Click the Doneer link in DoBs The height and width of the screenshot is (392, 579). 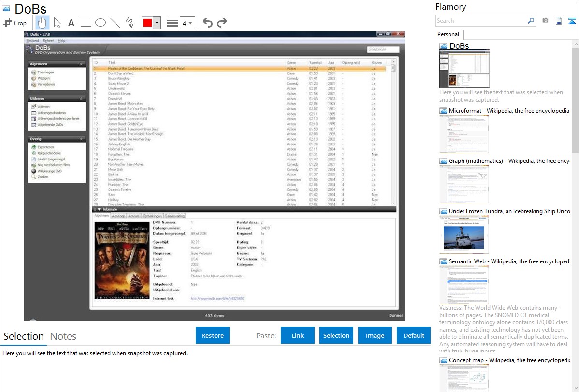tap(396, 315)
